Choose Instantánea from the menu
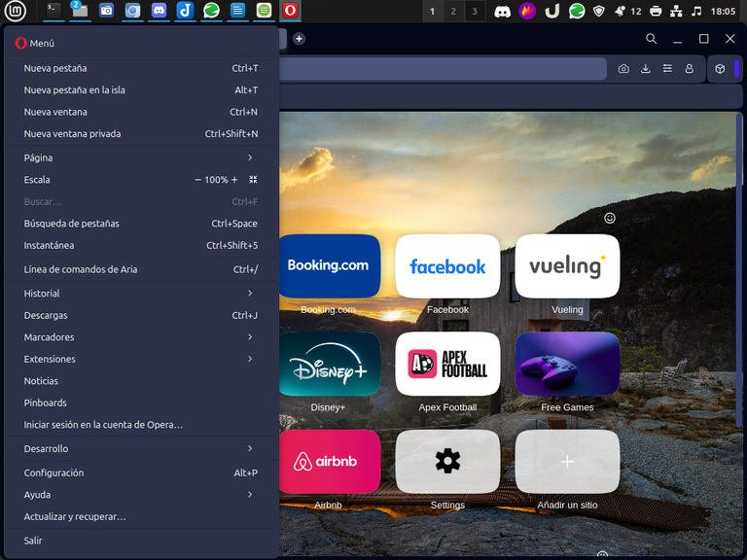The height and width of the screenshot is (560, 747). 141,245
